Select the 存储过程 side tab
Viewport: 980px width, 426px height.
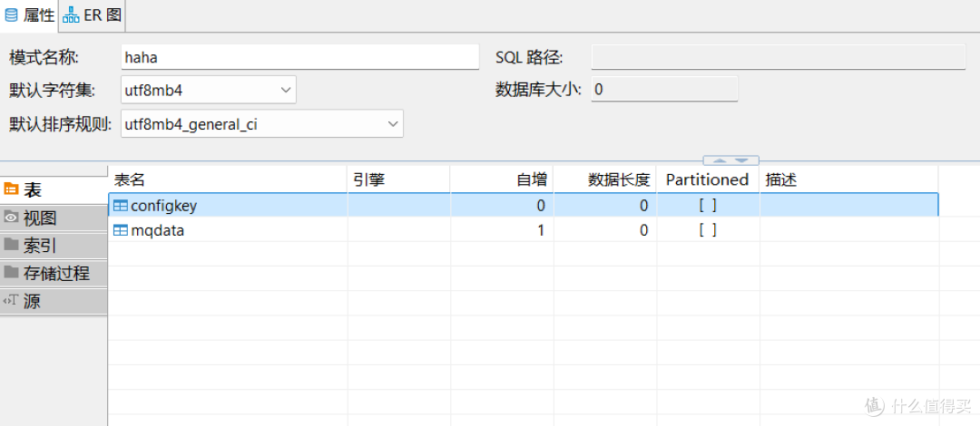(54, 274)
